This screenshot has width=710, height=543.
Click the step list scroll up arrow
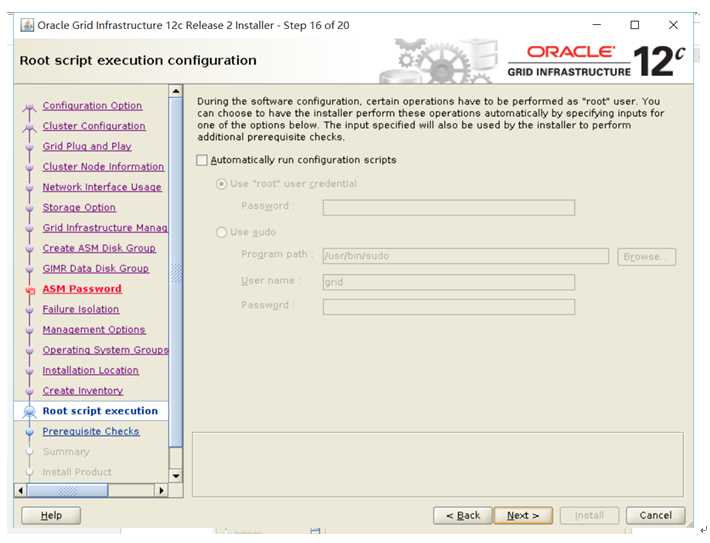point(176,91)
